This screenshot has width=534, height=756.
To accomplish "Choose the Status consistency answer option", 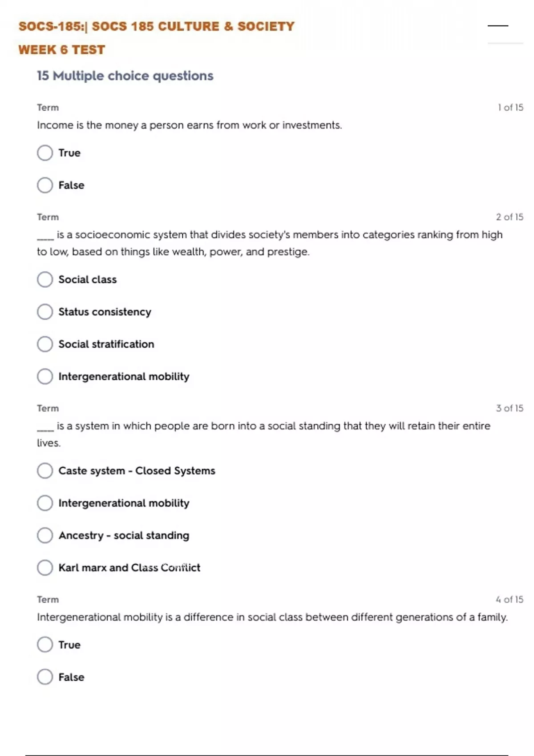I will click(45, 312).
